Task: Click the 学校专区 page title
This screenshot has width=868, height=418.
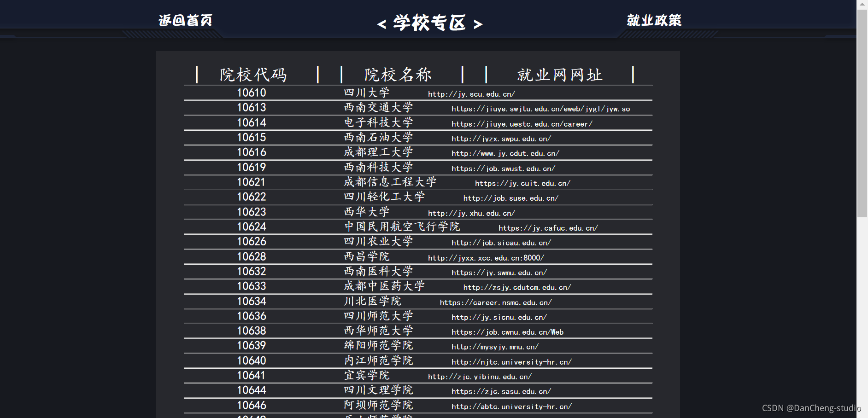Action: pos(429,23)
